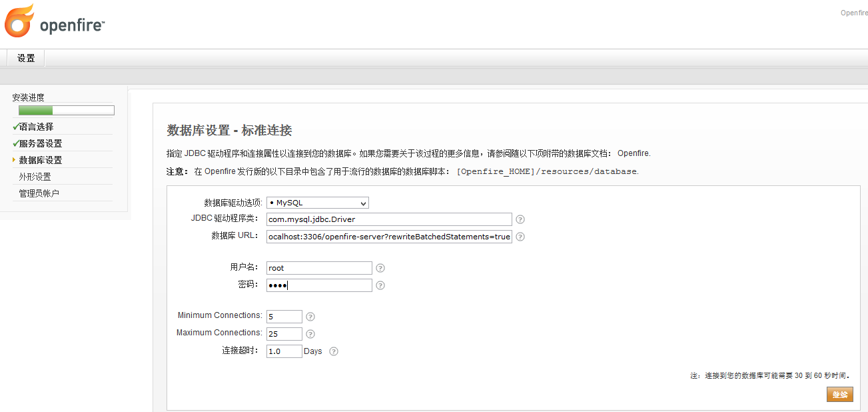This screenshot has height=412, width=868.
Task: Open help icon beside Minimum Connections
Action: tap(310, 317)
